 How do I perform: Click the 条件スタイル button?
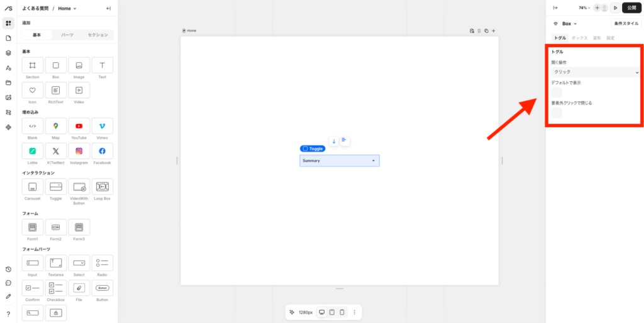click(x=626, y=23)
